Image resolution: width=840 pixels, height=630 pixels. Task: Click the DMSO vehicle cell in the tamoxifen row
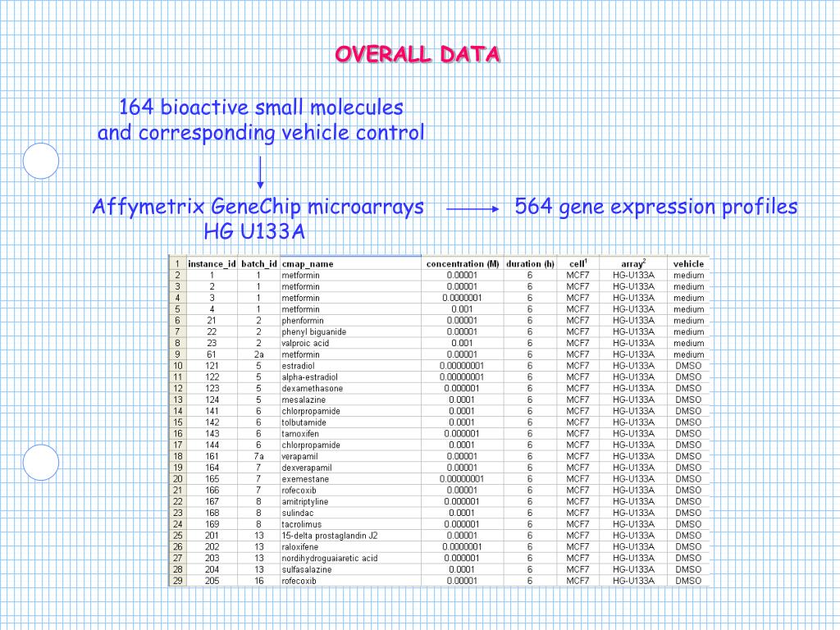tap(688, 433)
